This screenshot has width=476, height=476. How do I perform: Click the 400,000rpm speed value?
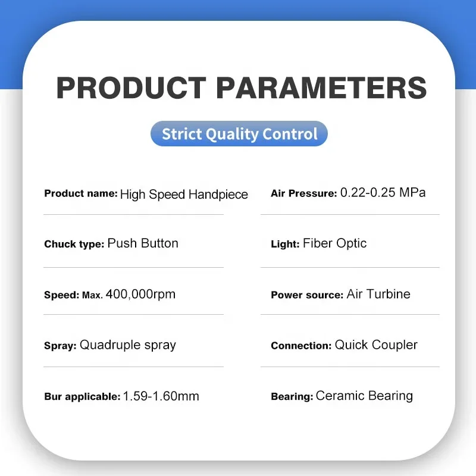point(140,294)
